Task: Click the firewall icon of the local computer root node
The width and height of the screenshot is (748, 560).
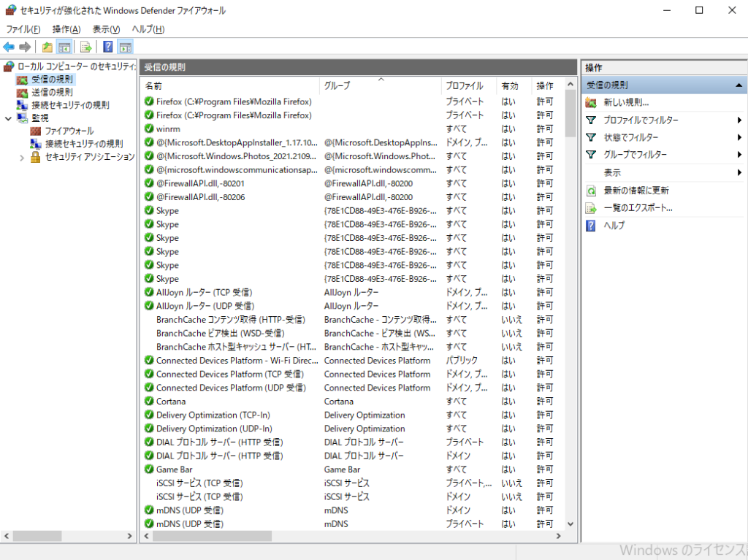Action: coord(9,66)
